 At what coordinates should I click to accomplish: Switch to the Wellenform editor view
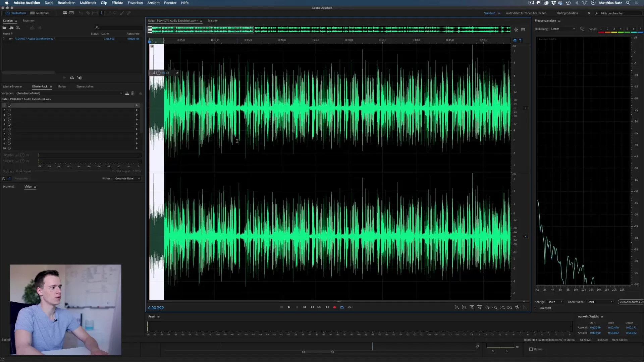pyautogui.click(x=16, y=13)
